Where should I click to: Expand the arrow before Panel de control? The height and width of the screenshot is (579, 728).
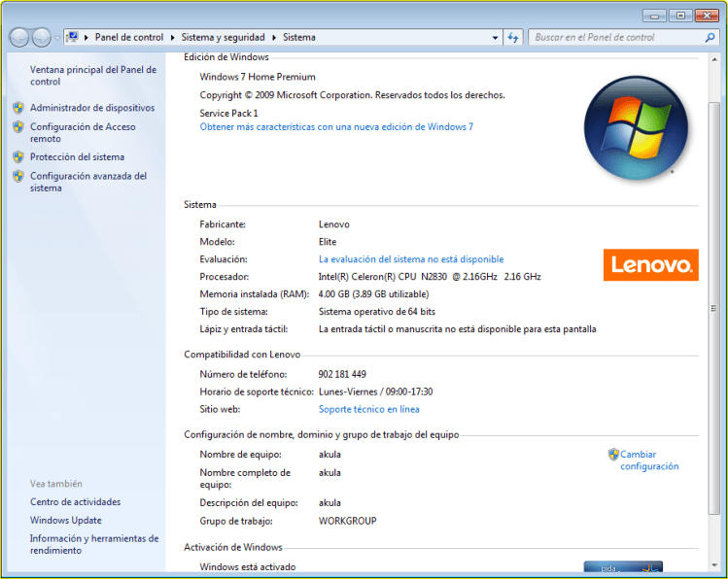pyautogui.click(x=87, y=38)
